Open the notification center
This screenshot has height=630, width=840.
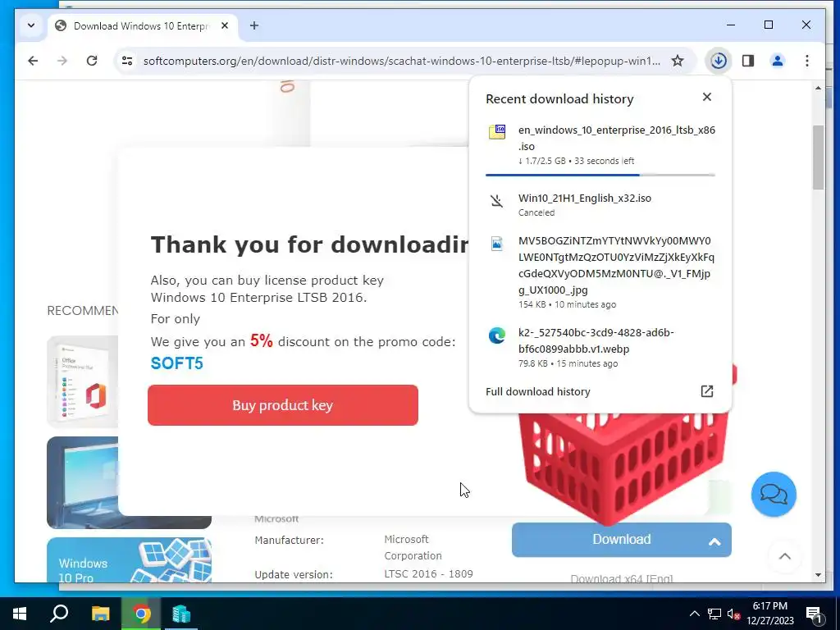coord(815,614)
